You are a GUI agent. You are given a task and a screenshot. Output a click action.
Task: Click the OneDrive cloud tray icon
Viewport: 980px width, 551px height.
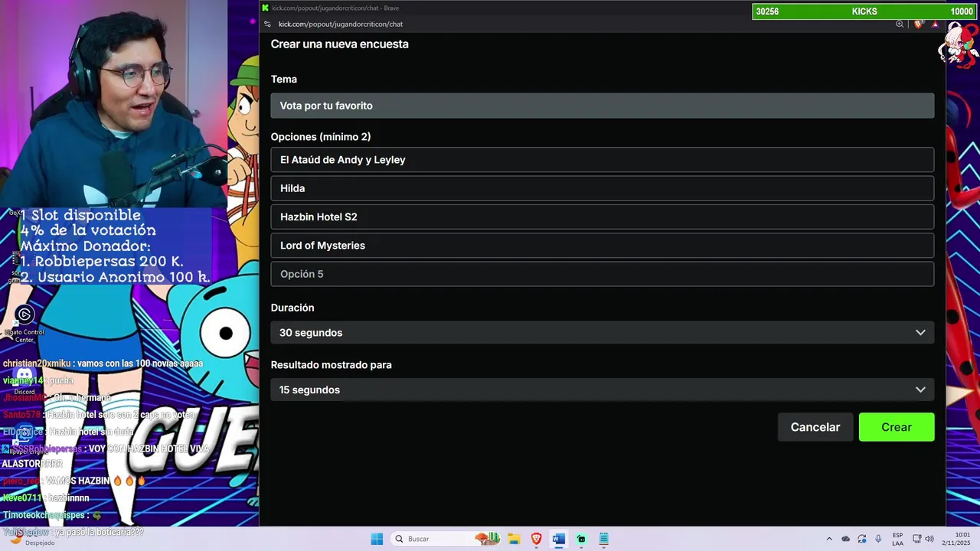(845, 539)
